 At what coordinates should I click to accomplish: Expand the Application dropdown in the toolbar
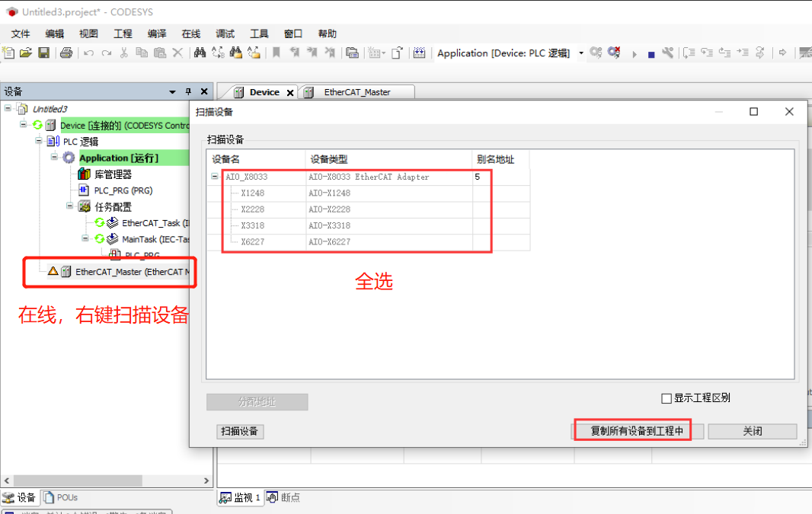point(580,53)
